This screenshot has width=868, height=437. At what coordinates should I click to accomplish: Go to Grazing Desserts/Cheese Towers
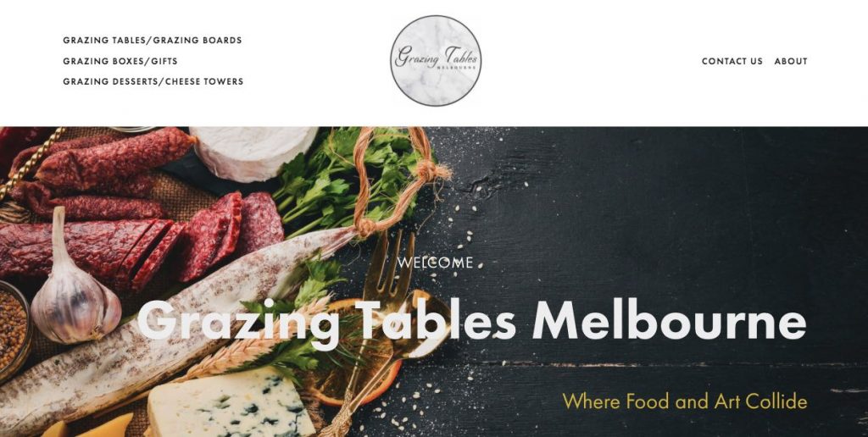tap(153, 82)
